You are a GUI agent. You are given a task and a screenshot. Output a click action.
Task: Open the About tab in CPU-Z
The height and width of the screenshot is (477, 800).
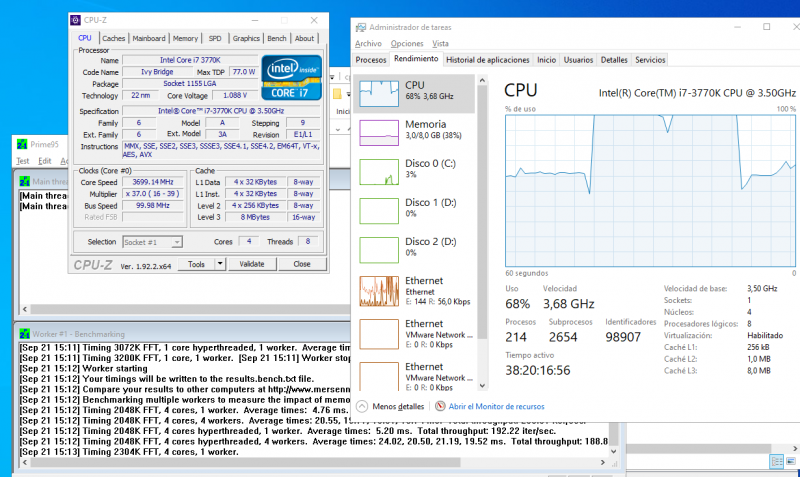(305, 38)
